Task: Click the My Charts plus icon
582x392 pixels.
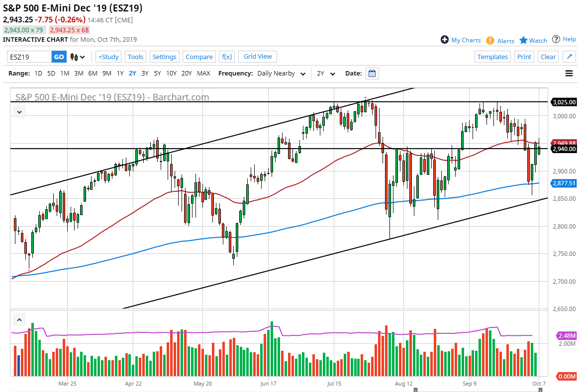Action: pos(444,40)
